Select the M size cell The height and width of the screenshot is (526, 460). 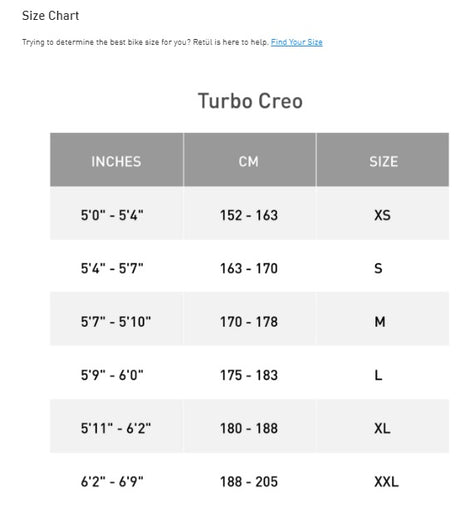tap(383, 320)
